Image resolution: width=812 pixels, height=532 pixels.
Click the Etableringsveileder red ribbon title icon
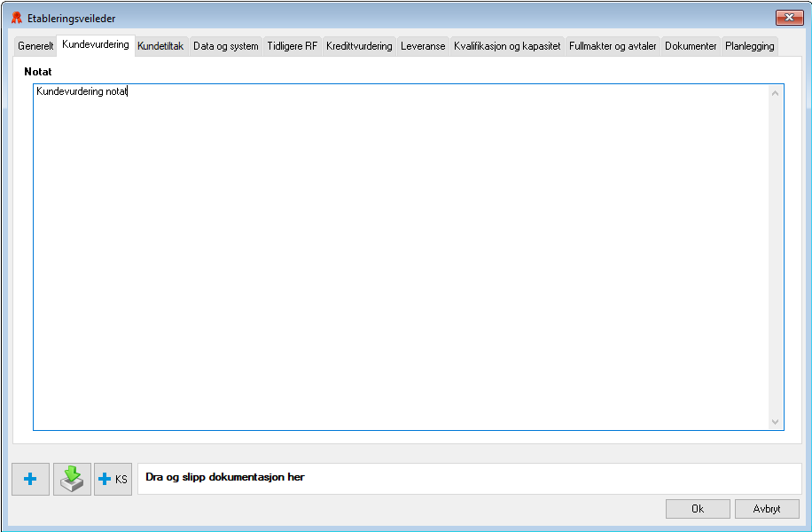coord(17,18)
